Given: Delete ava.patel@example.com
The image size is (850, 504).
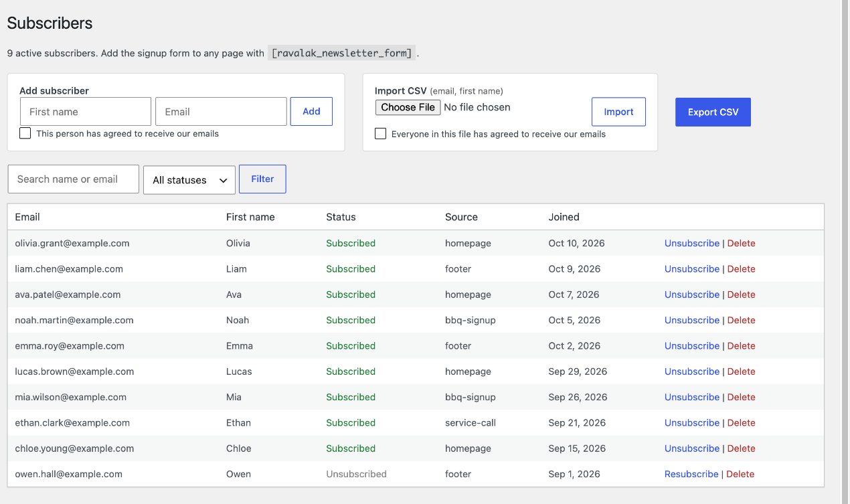Looking at the screenshot, I should pos(741,295).
